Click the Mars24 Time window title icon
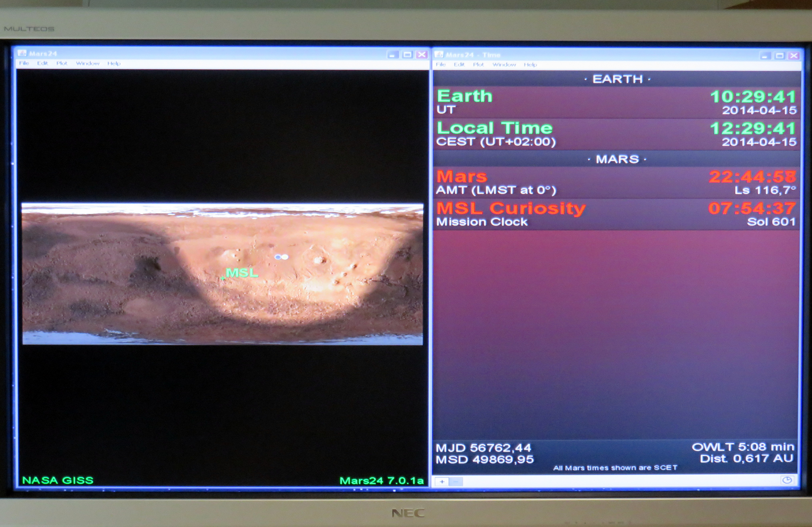The height and width of the screenshot is (527, 812). coord(439,55)
